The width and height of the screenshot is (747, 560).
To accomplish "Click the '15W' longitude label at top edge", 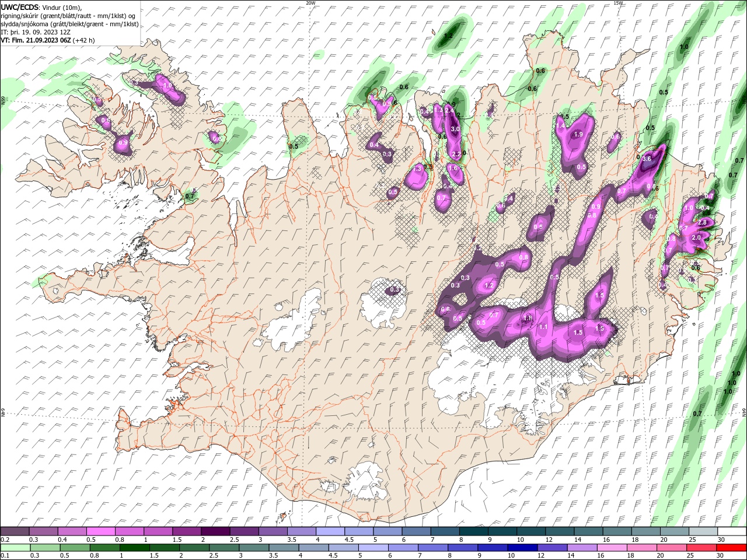I will coord(618,3).
